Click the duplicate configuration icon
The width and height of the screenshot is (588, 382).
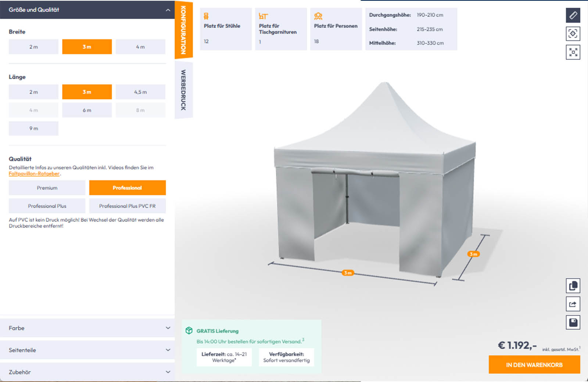point(573,286)
